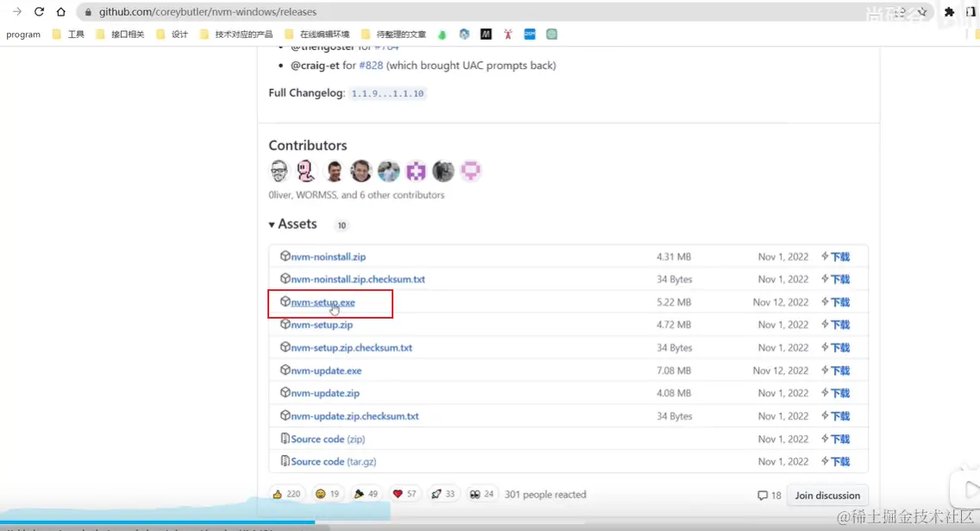Toggle the rocket reaction (33)
Image resolution: width=980 pixels, height=531 pixels.
(443, 494)
